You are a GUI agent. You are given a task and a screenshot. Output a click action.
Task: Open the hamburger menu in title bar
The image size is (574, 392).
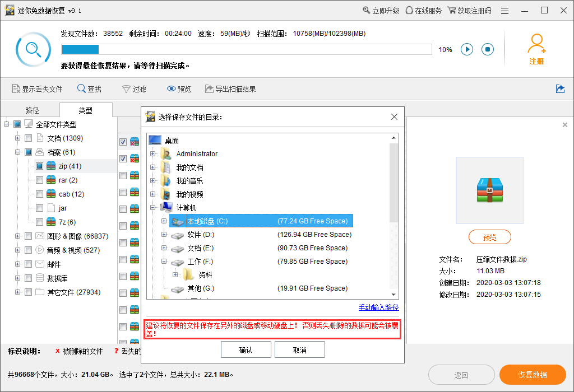pos(505,11)
